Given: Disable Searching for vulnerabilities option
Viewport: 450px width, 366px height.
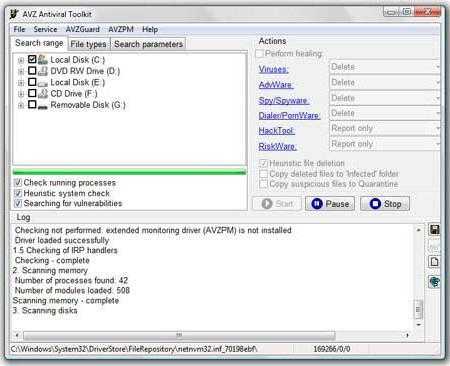Looking at the screenshot, I should click(x=18, y=203).
